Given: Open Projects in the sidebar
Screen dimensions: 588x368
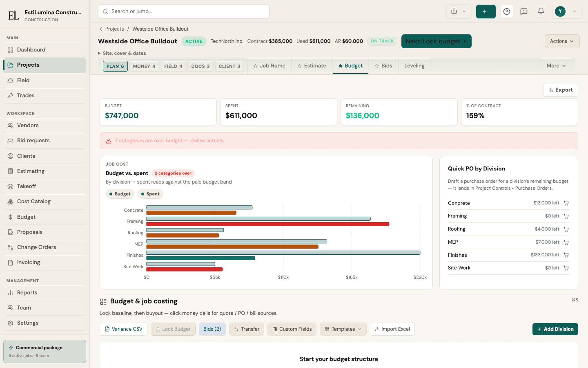Looking at the screenshot, I should point(45,65).
